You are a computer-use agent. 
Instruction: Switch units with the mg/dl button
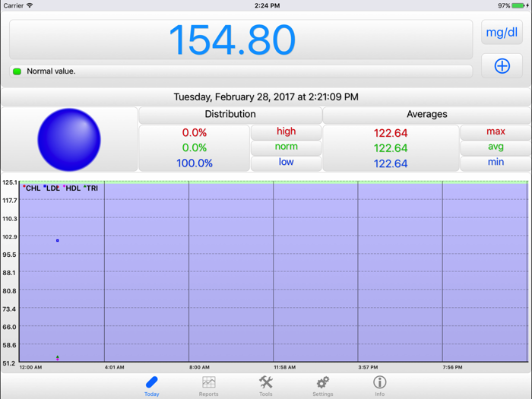click(502, 33)
